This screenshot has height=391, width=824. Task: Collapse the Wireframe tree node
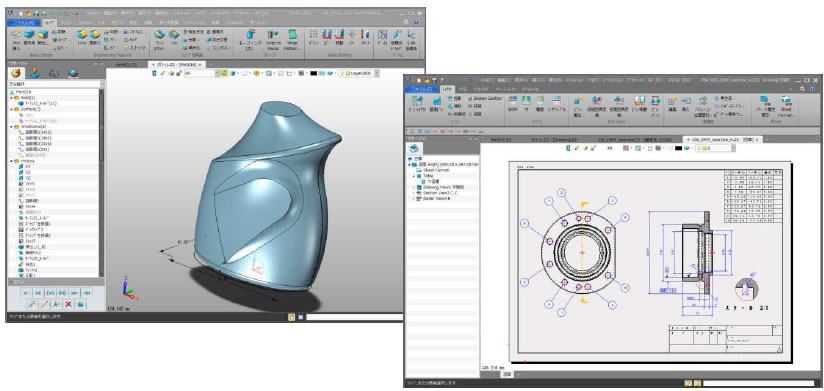[12, 127]
